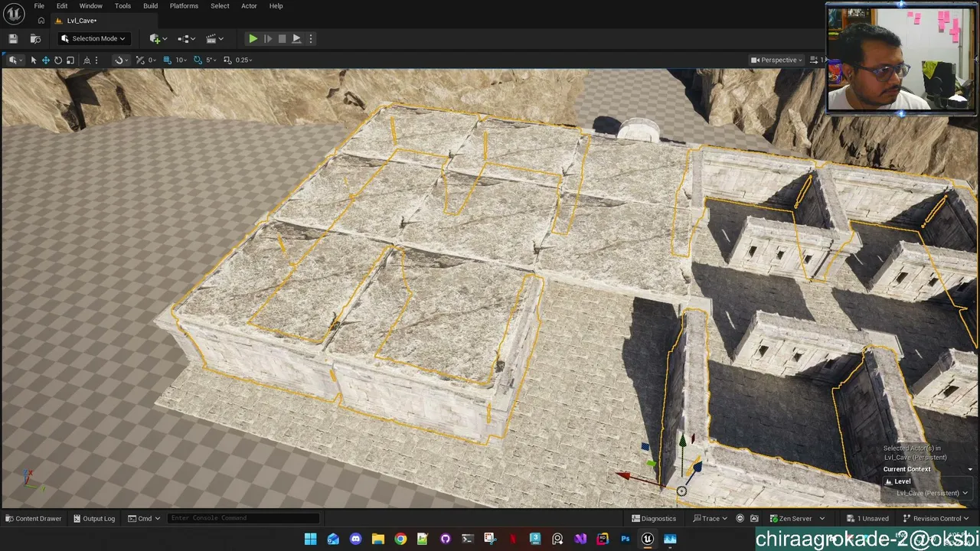Open the Output Log panel
Screen dimensions: 980x551
tap(94, 519)
